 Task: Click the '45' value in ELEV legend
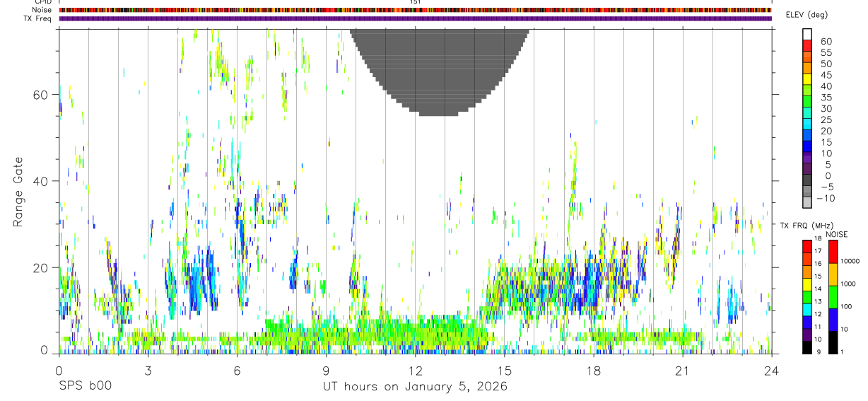coord(826,75)
